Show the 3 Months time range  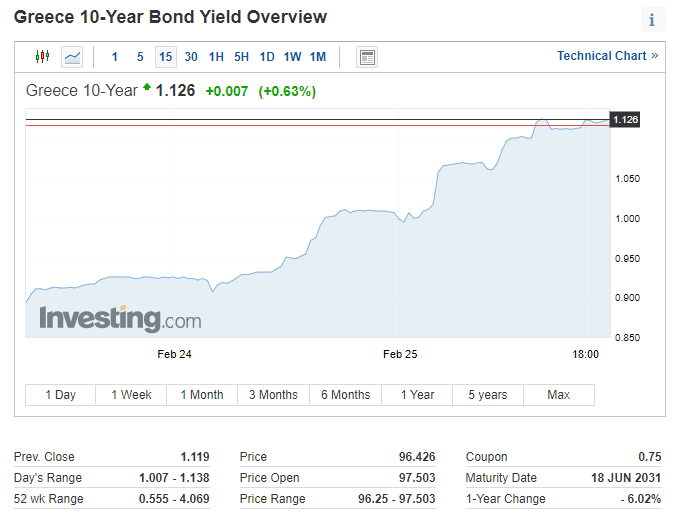[x=274, y=395]
